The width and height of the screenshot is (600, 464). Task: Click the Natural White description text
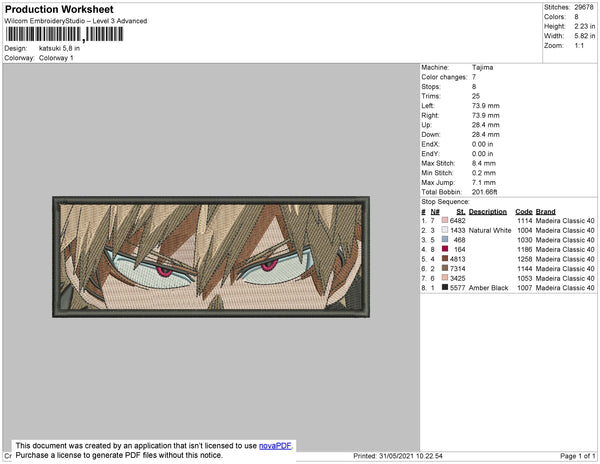(490, 230)
